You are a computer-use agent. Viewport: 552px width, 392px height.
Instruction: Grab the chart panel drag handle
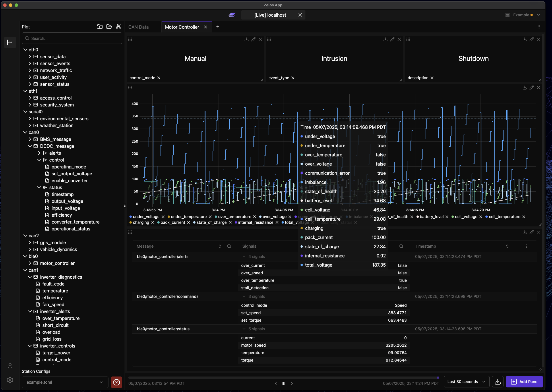click(130, 88)
